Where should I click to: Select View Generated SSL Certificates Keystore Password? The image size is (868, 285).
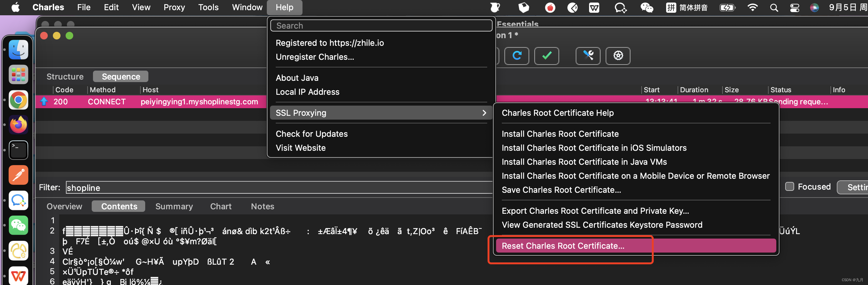coord(636,225)
